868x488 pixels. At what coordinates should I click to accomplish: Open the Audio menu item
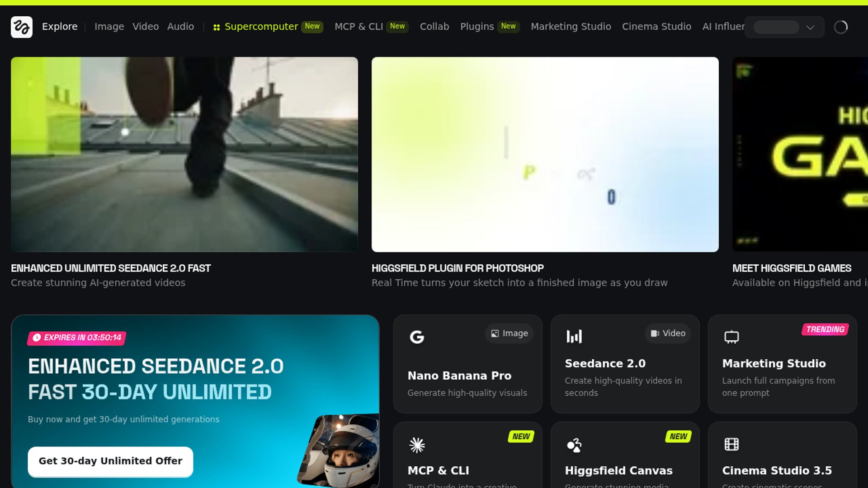point(180,27)
